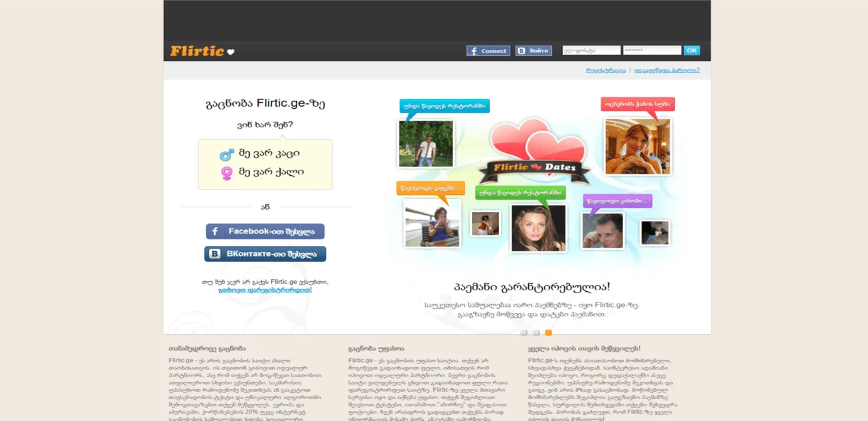Viewport: 868px width, 421px height.
Task: Go to the second slide indicator dot
Action: [536, 332]
